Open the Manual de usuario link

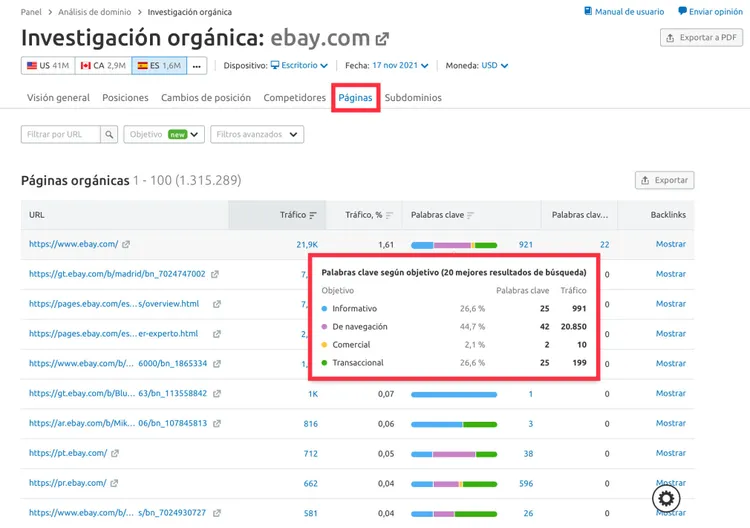pyautogui.click(x=629, y=11)
